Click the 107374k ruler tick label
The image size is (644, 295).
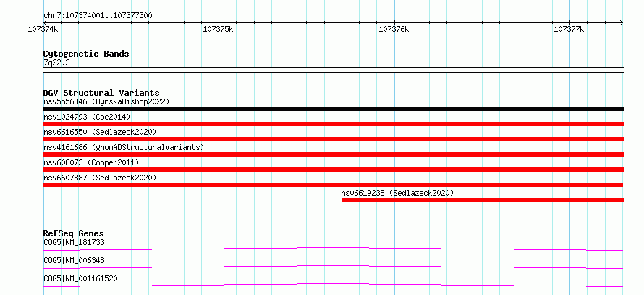click(x=43, y=29)
